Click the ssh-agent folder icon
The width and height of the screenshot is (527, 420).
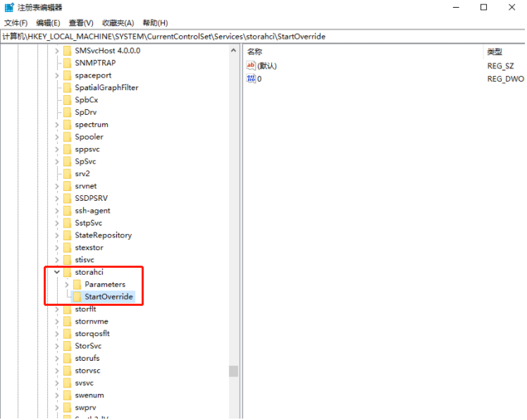point(67,211)
